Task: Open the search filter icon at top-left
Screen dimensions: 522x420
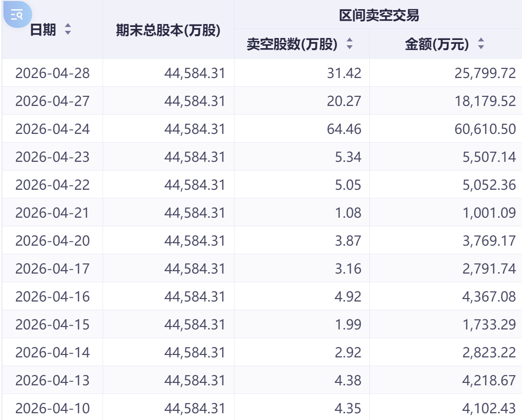Action: point(17,15)
